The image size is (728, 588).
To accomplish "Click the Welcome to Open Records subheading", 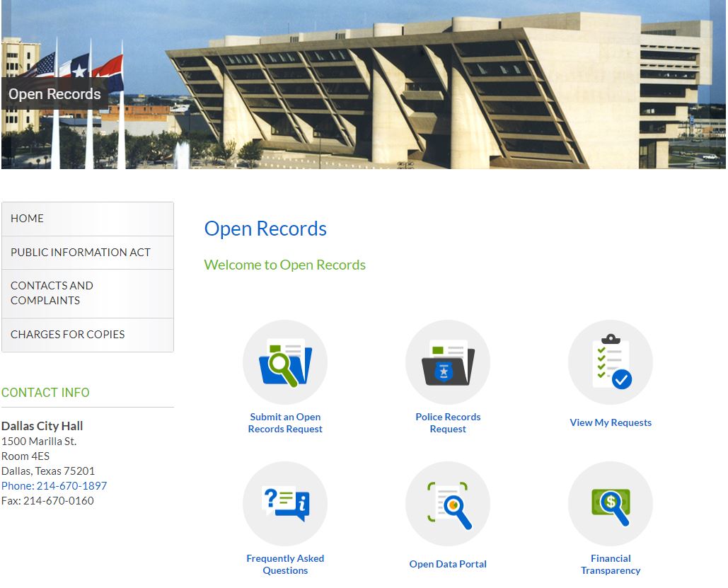I will [285, 265].
